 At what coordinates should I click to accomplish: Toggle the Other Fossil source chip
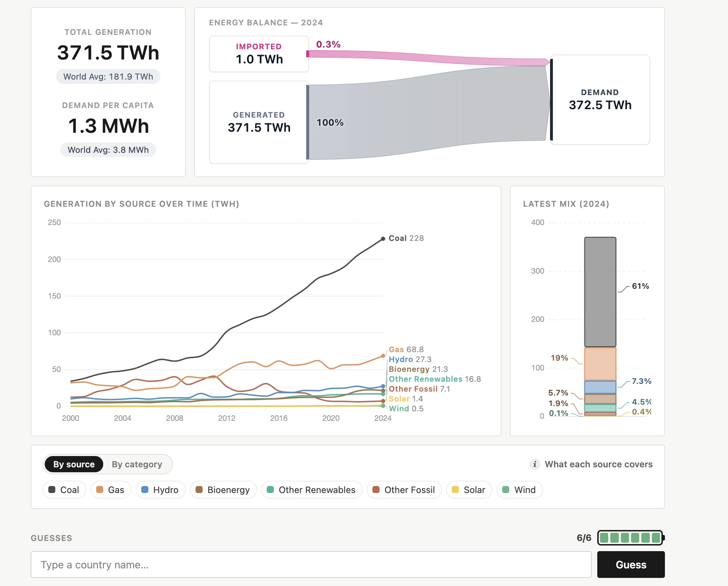coord(404,490)
